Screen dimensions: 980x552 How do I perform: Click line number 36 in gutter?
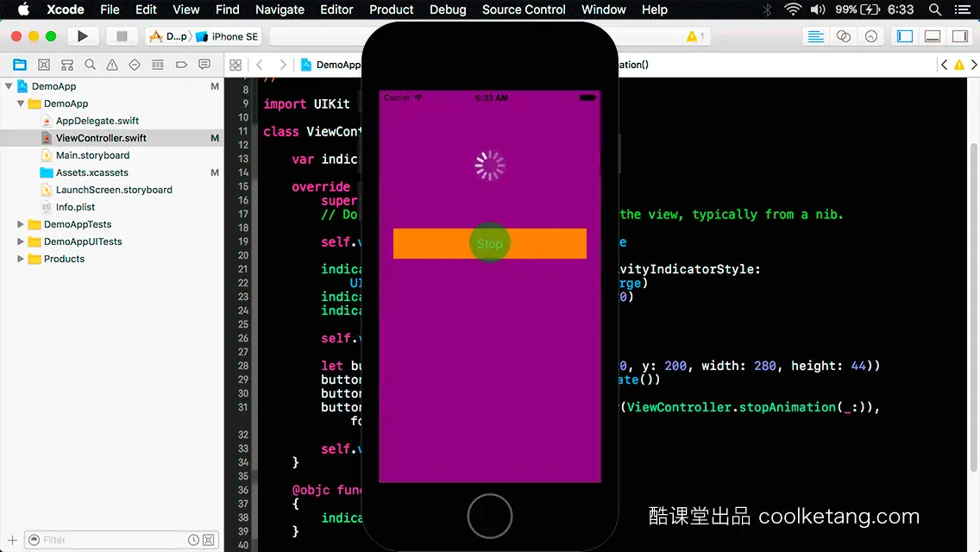(x=242, y=490)
